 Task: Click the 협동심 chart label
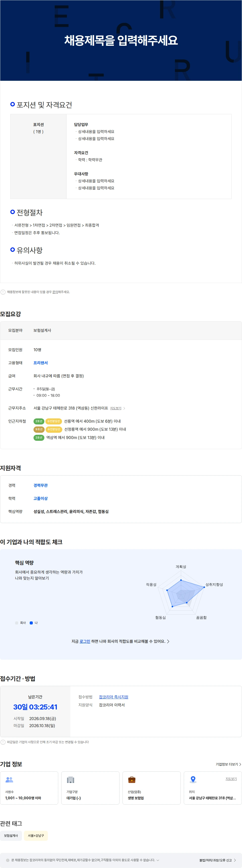[160, 618]
